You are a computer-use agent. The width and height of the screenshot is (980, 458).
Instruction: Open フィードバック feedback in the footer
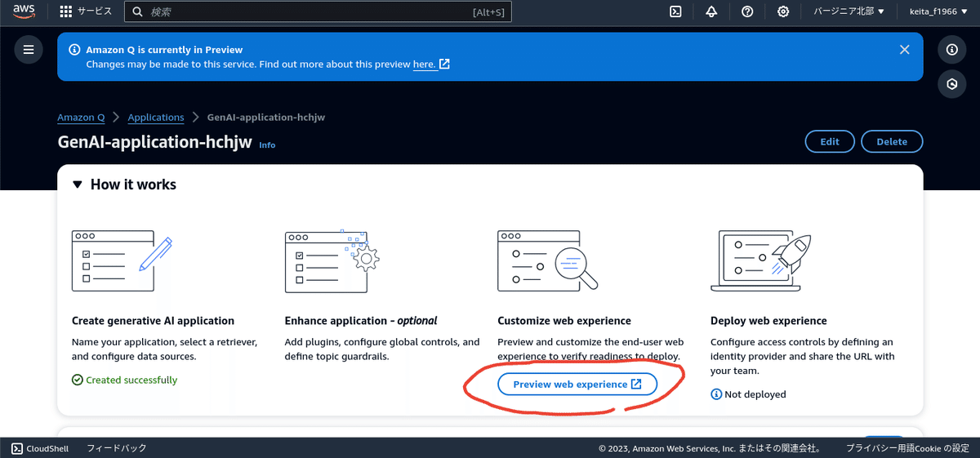point(117,448)
